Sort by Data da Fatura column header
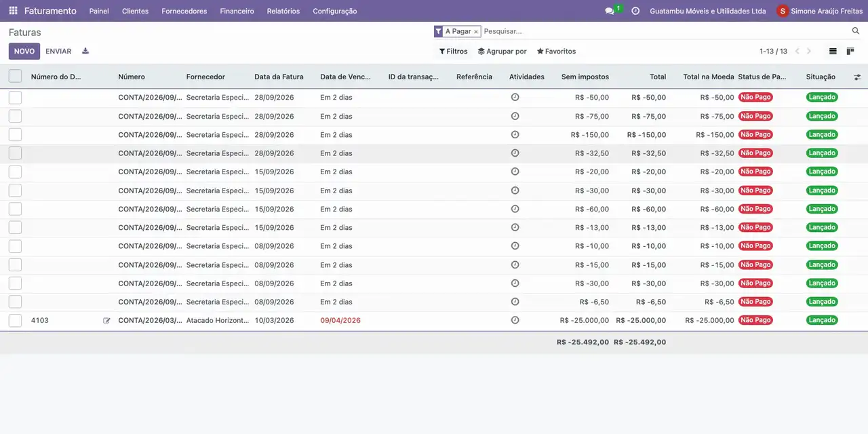The width and height of the screenshot is (868, 434). click(x=279, y=77)
